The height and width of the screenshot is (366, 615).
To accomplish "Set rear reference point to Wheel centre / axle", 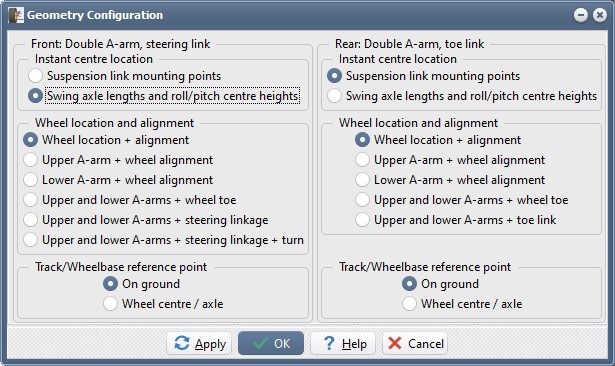I will tap(462, 304).
